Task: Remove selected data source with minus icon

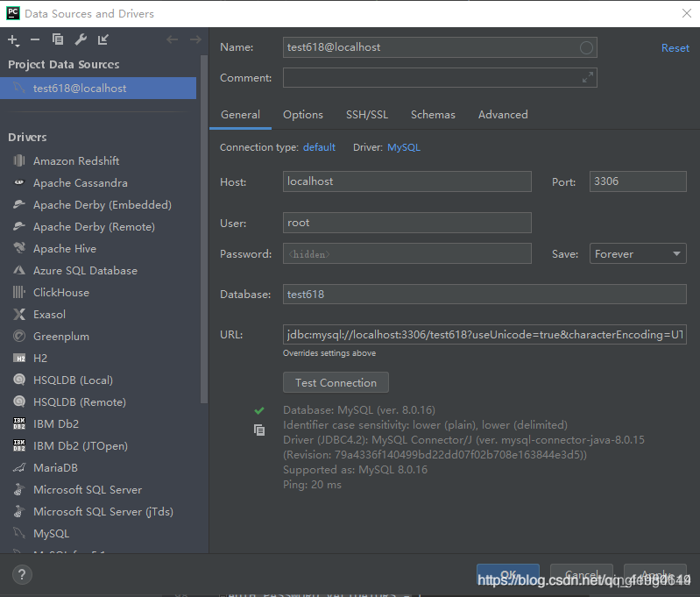Action: click(x=35, y=39)
